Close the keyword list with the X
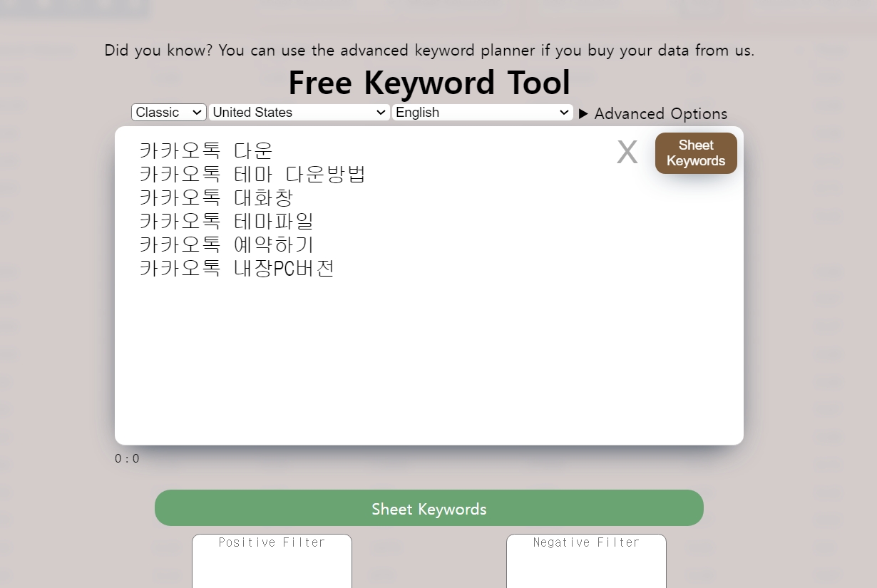 tap(627, 152)
